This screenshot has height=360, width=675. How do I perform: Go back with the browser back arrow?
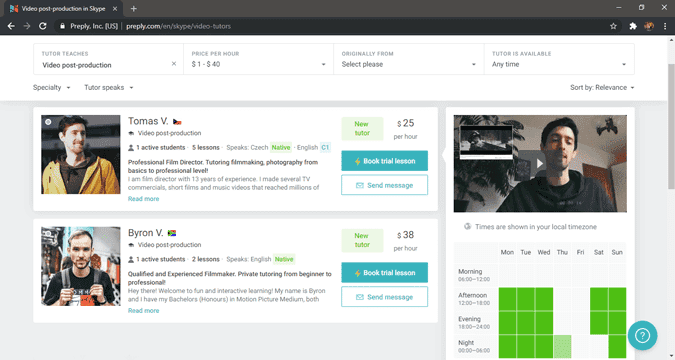tap(11, 26)
